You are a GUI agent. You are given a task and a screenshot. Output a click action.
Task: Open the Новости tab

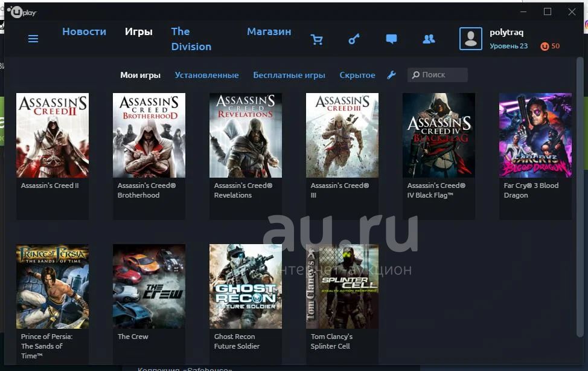click(x=85, y=31)
